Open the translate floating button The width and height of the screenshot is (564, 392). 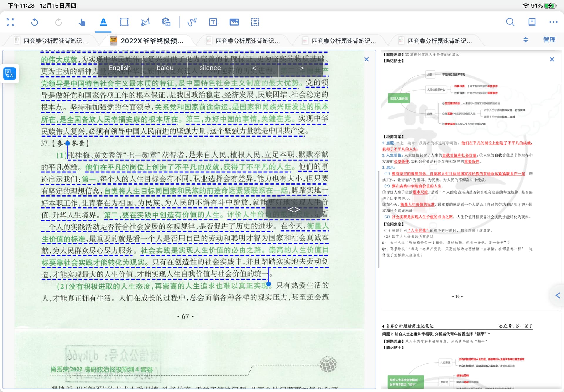(x=9, y=73)
